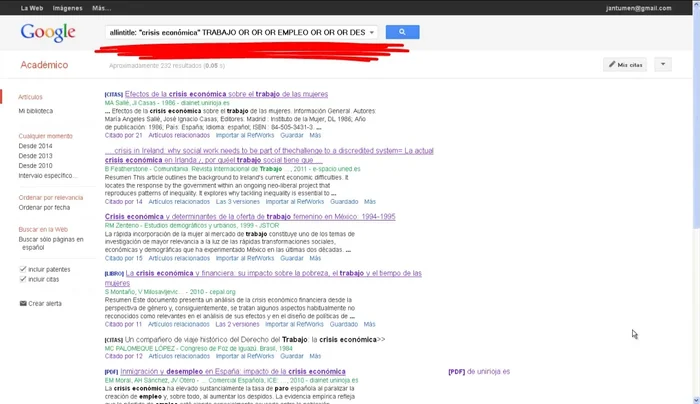
Task: Select Ordenar por relevancia
Action: [x=51, y=197]
